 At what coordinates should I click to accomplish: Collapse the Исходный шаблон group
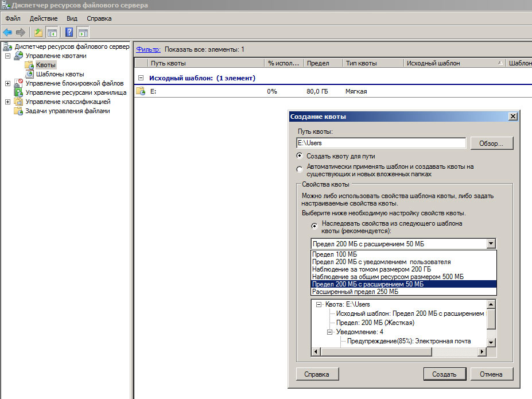[x=141, y=78]
